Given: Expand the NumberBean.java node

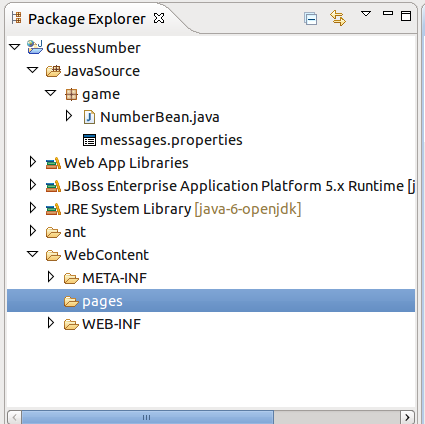Looking at the screenshot, I should (x=69, y=116).
